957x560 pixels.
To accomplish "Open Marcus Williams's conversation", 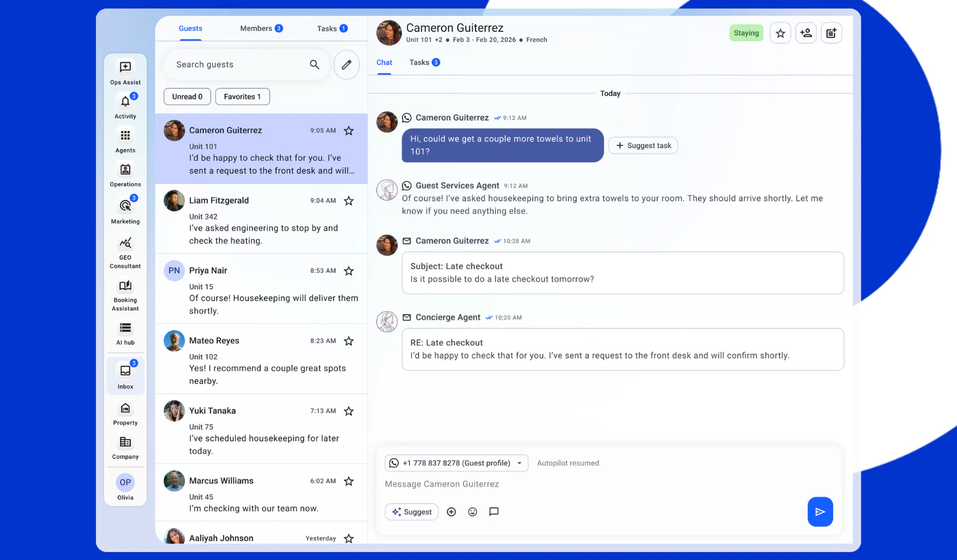I will click(261, 493).
